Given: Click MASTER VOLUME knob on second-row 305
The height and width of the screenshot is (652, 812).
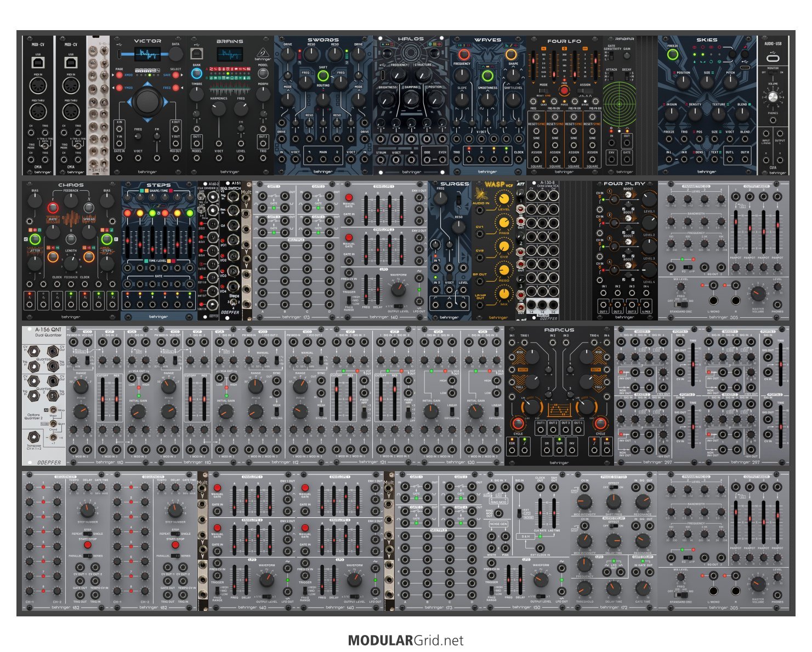Looking at the screenshot, I should coord(758,294).
